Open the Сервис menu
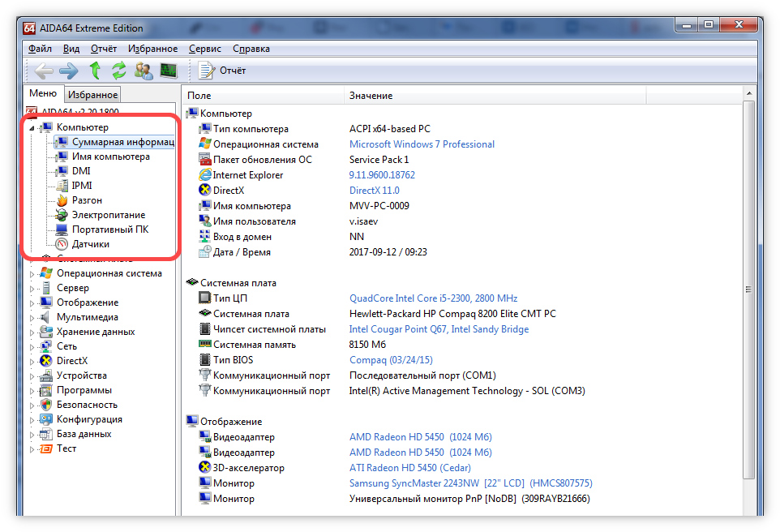The image size is (780, 532). (205, 49)
